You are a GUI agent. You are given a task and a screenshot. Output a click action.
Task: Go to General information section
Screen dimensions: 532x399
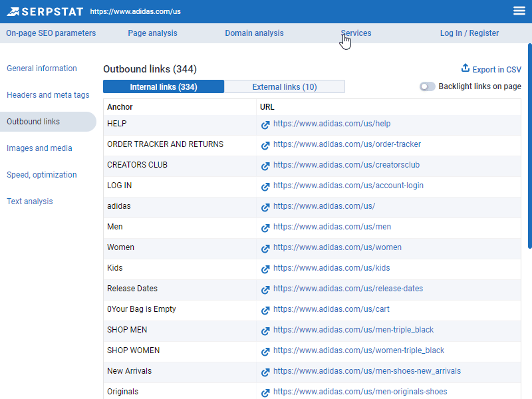pos(42,68)
